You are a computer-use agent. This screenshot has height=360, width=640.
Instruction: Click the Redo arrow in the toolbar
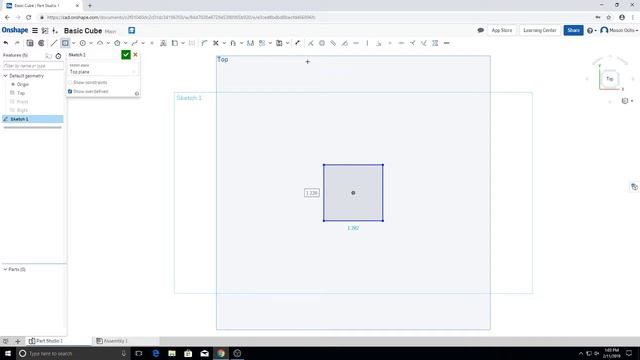(17, 43)
